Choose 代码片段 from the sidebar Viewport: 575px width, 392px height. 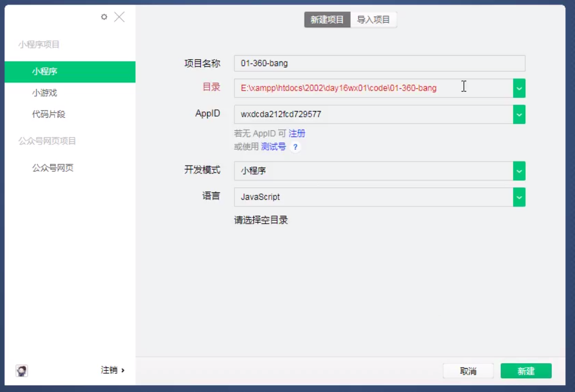click(49, 114)
